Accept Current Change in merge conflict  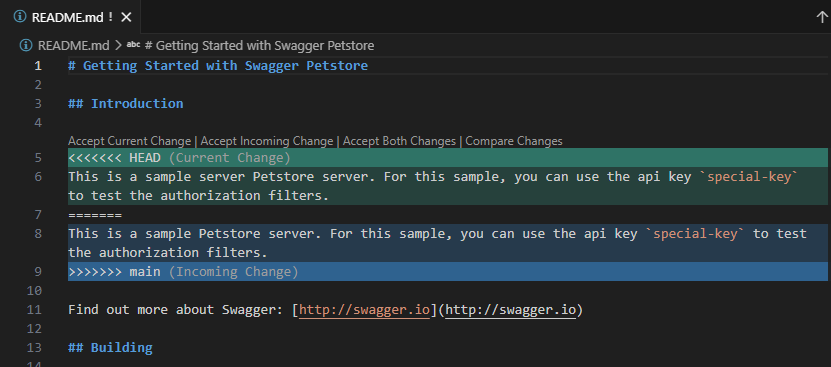[x=129, y=141]
